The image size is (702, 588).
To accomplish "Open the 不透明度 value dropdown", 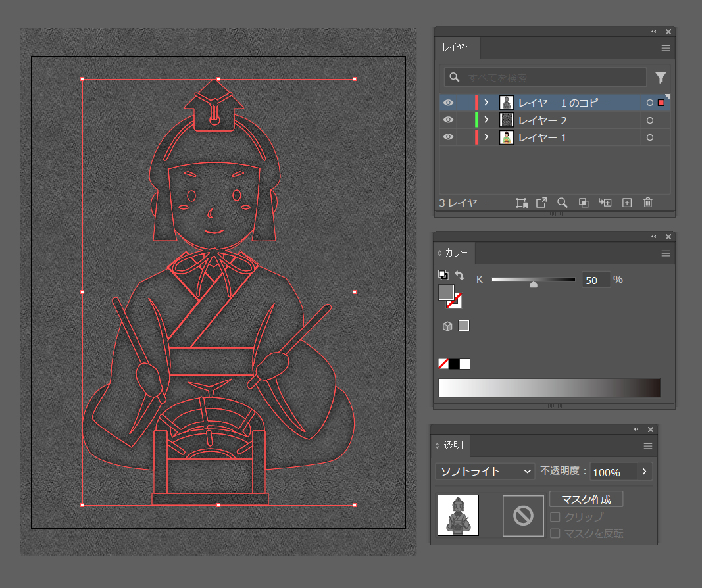I will pyautogui.click(x=643, y=472).
